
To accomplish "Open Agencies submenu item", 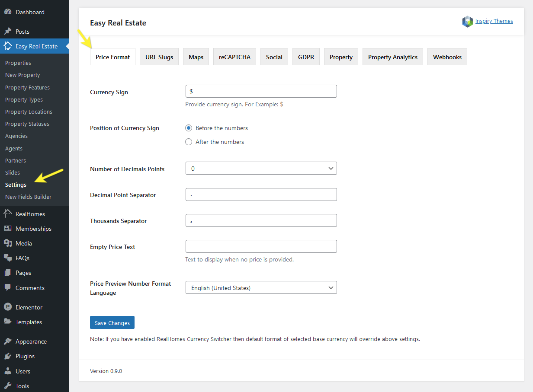I will [x=16, y=136].
